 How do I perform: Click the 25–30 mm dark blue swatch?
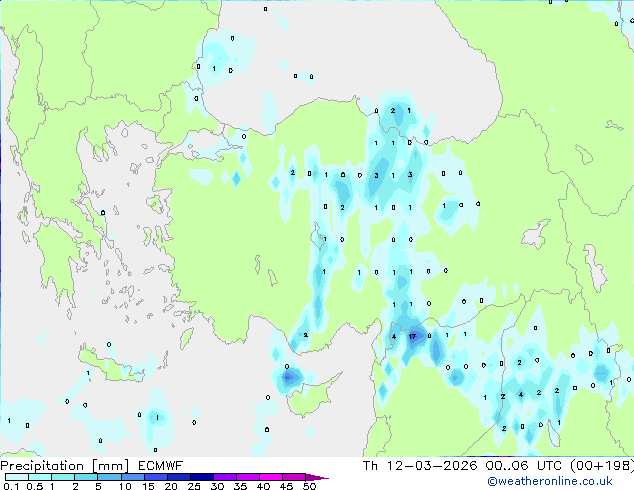202,477
